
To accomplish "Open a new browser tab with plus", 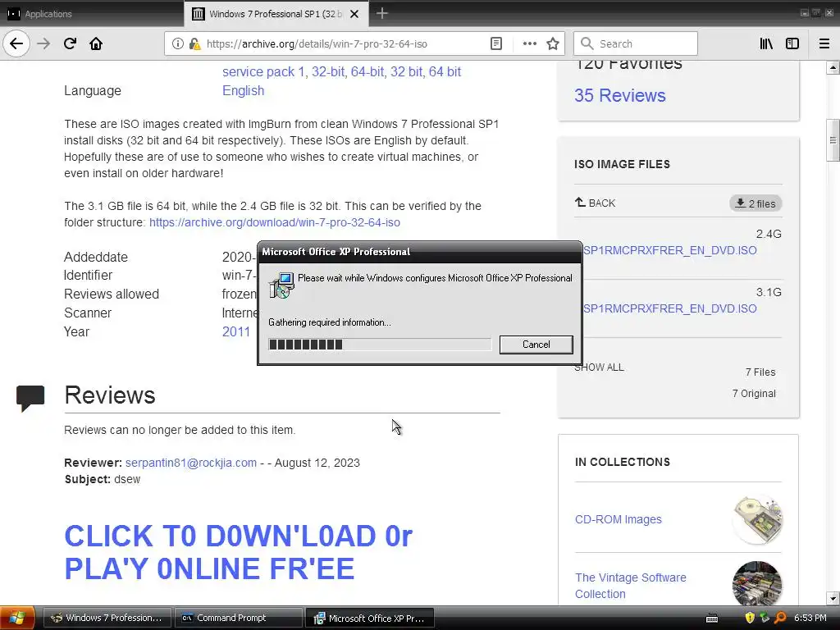I will click(382, 13).
